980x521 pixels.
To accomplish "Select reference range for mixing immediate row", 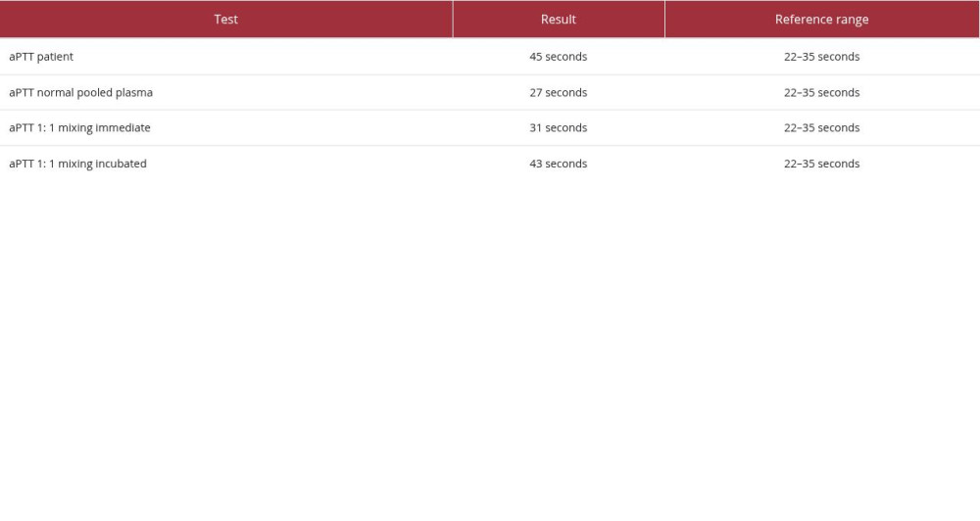I will (822, 128).
